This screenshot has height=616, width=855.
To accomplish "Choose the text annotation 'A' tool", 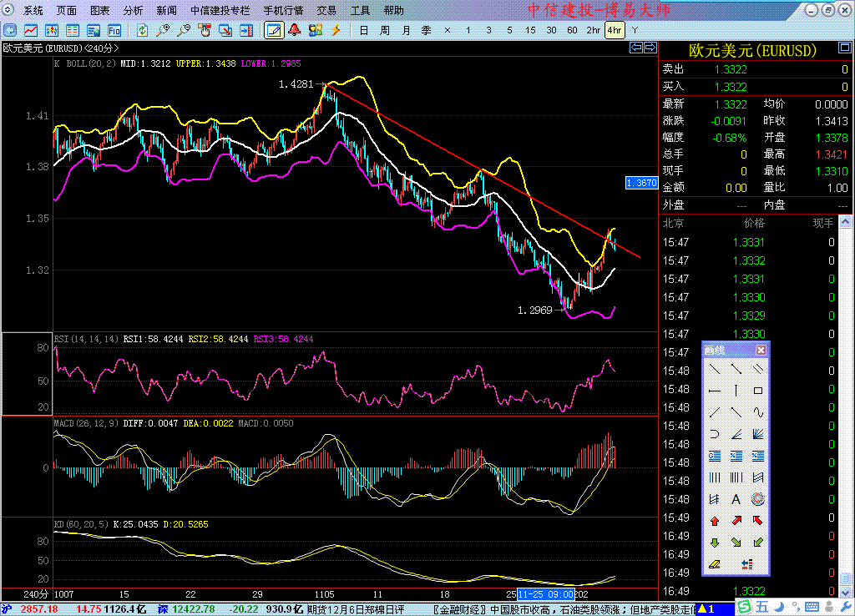I will point(736,499).
